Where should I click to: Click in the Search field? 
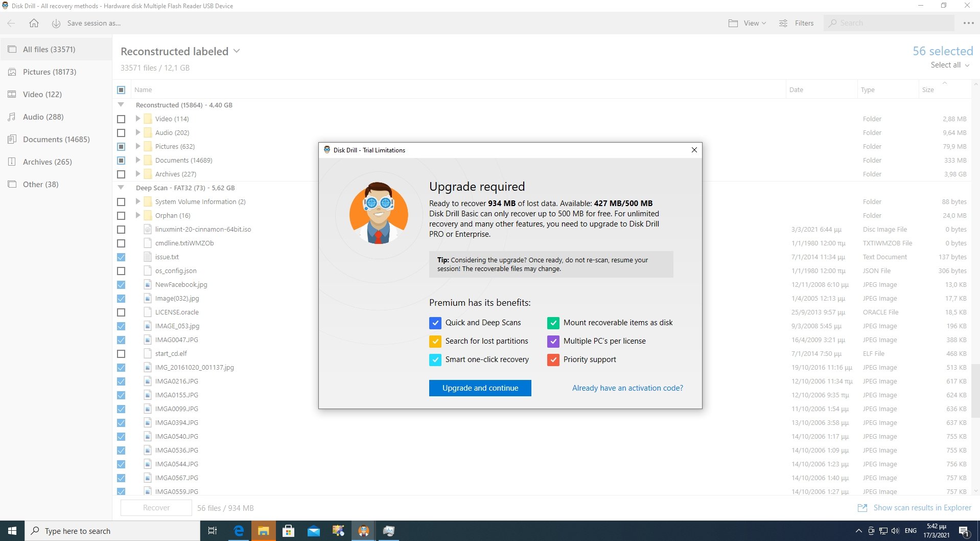(889, 23)
